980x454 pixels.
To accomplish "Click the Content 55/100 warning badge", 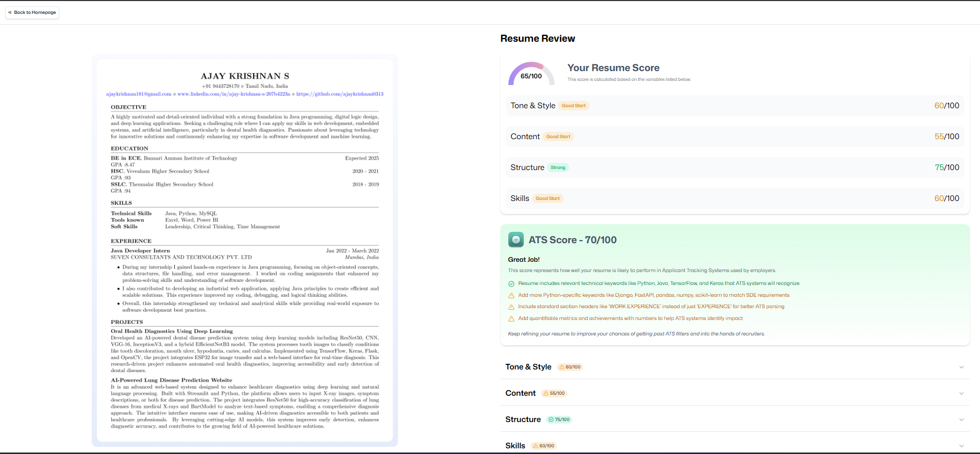I will coord(554,393).
